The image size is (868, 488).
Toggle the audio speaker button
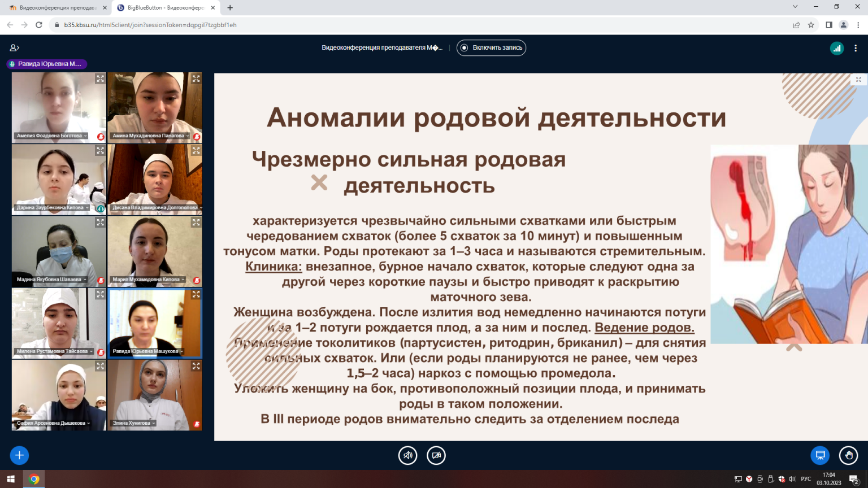pyautogui.click(x=407, y=455)
